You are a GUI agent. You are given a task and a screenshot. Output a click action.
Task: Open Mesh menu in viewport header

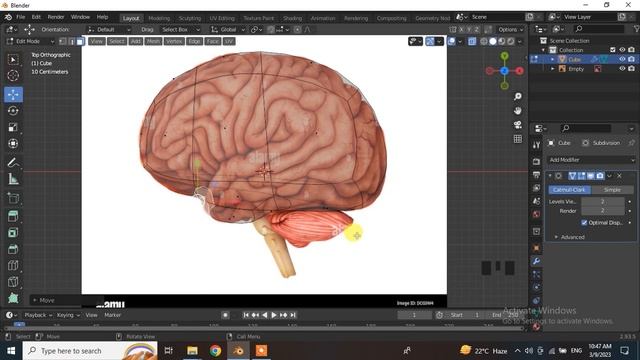point(153,41)
